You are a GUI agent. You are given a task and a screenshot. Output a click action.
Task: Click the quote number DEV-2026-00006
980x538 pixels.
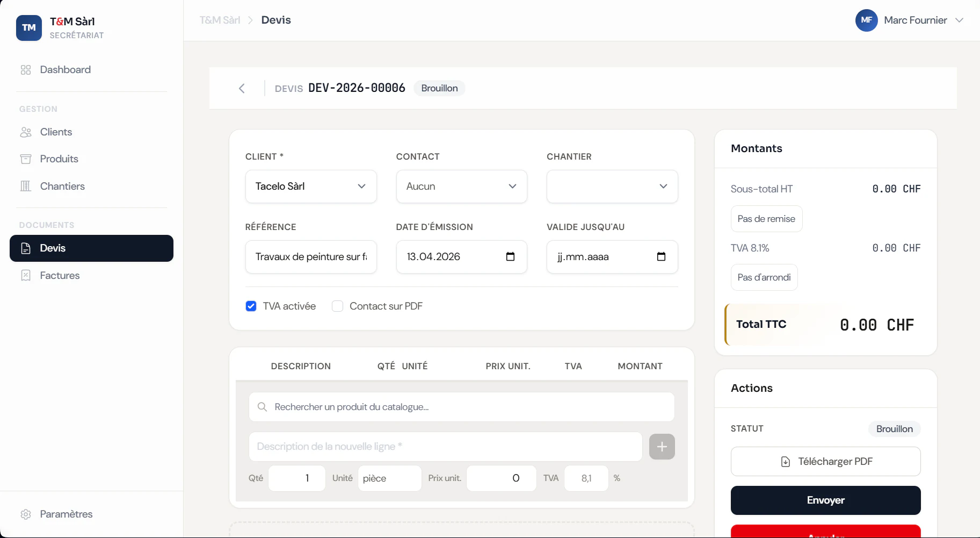(357, 88)
